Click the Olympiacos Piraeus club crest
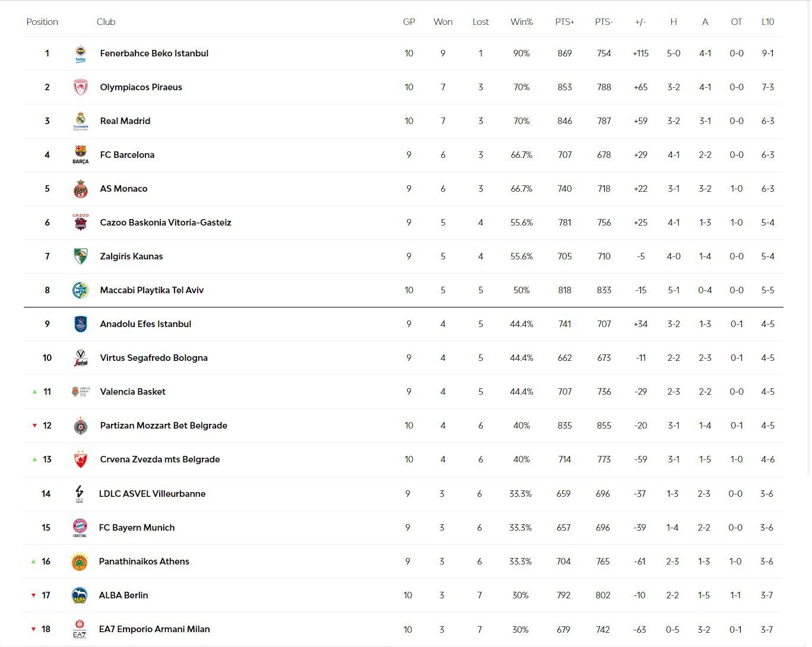The height and width of the screenshot is (647, 812). coord(80,87)
